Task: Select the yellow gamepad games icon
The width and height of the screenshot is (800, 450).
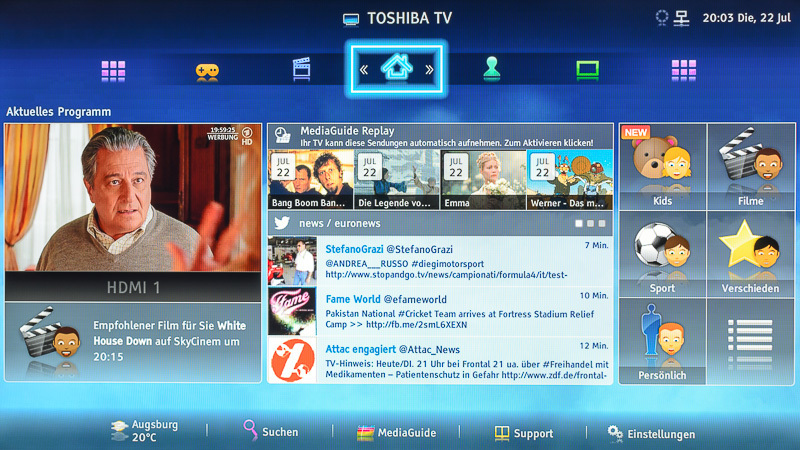Action: click(x=207, y=71)
